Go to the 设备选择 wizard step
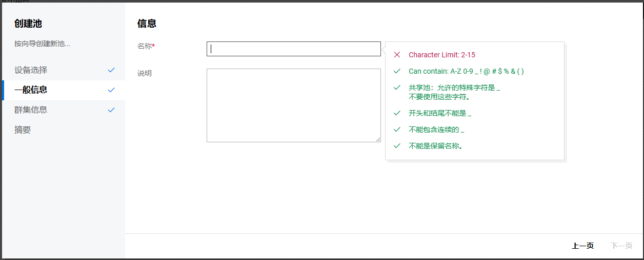 (31, 70)
